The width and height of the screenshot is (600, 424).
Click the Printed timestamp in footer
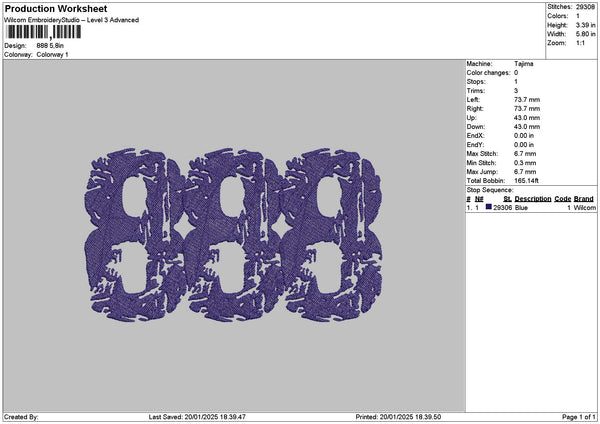click(x=397, y=417)
